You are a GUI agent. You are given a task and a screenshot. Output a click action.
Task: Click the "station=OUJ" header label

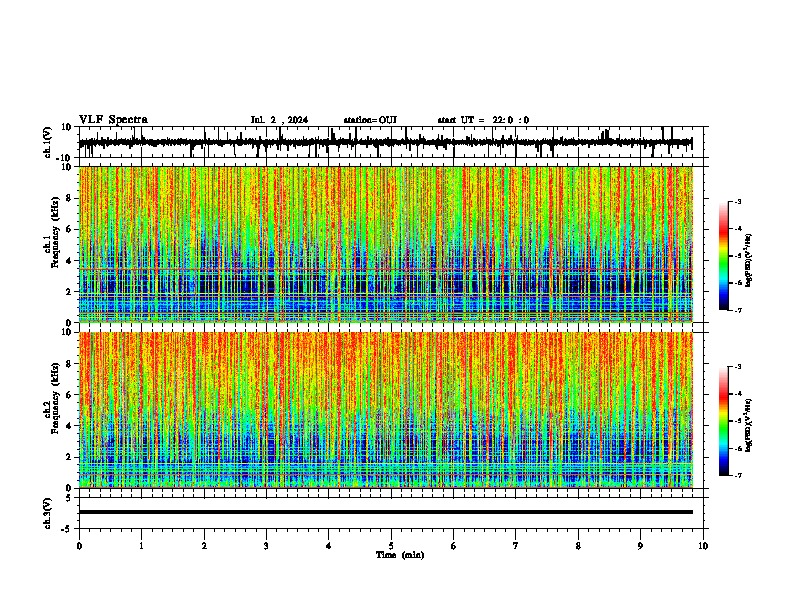click(370, 120)
